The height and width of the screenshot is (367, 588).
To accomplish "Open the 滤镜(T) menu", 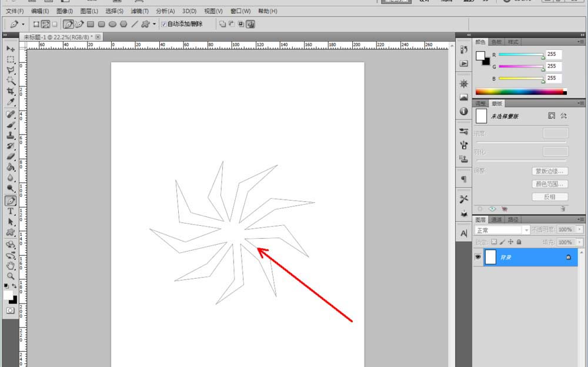I will pyautogui.click(x=139, y=11).
